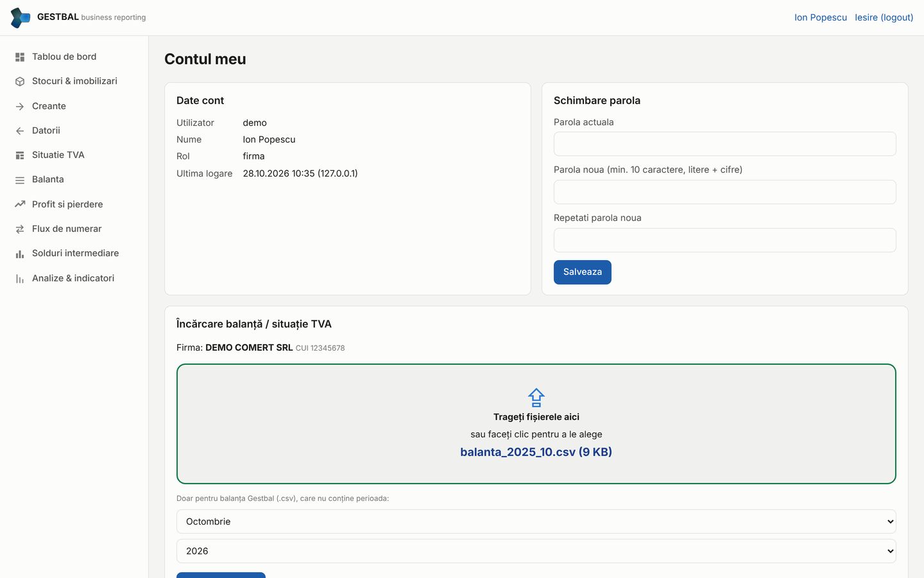
Task: Click the Ion Popescu profile link
Action: 821,17
